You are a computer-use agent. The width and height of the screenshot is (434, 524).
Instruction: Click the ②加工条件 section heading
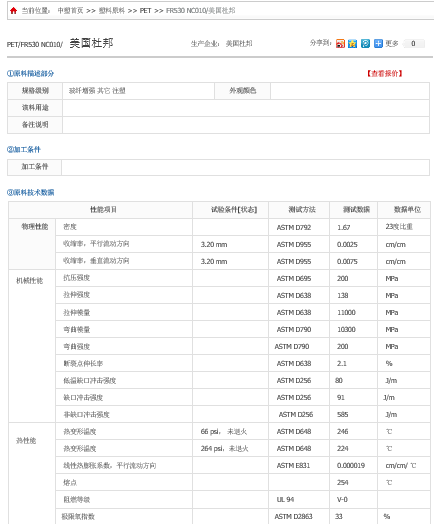pos(24,149)
